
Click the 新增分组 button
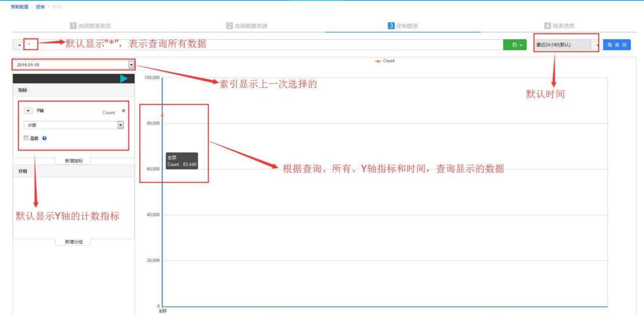click(74, 242)
